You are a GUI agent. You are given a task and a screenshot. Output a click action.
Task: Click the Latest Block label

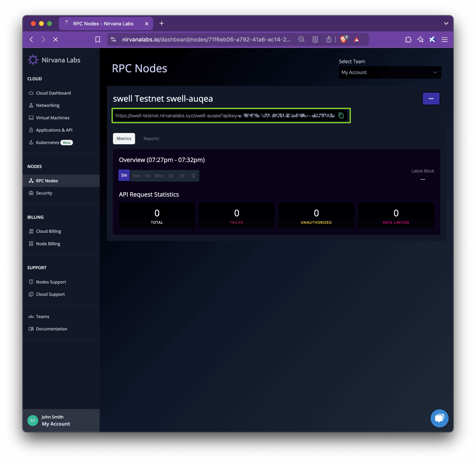[x=423, y=171]
